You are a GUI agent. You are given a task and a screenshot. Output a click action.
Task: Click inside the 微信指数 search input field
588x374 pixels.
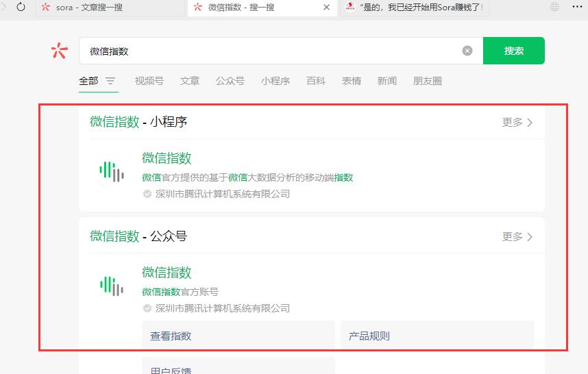click(274, 51)
